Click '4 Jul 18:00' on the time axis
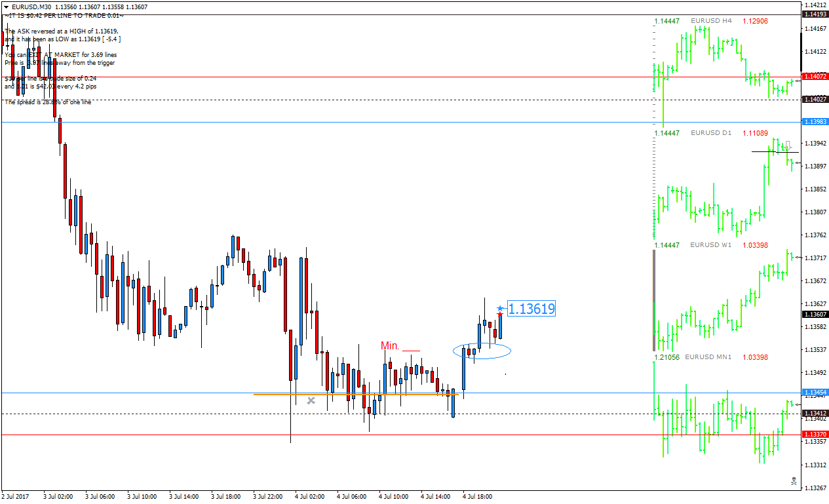 coord(478,497)
